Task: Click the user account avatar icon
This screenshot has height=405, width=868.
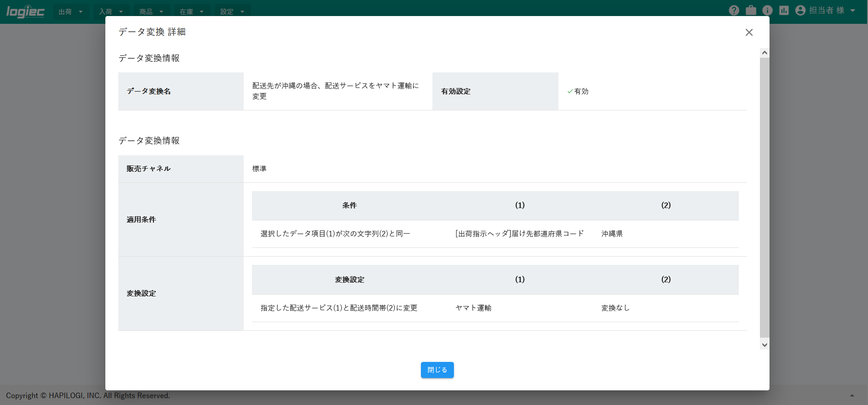Action: 800,11
